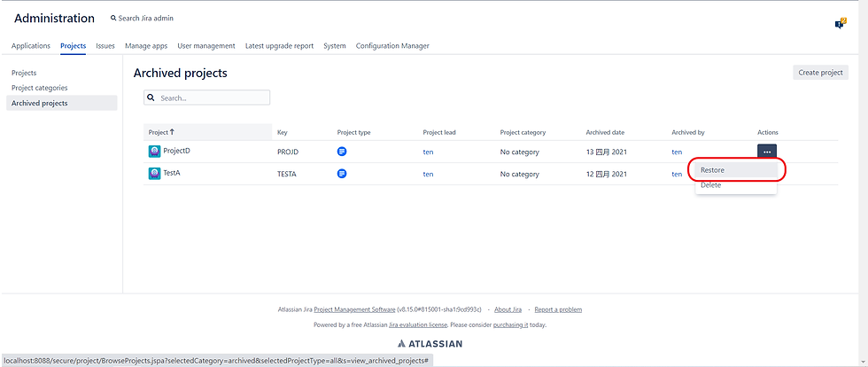The image size is (868, 367).
Task: Open the ProjectD project name
Action: coord(176,150)
